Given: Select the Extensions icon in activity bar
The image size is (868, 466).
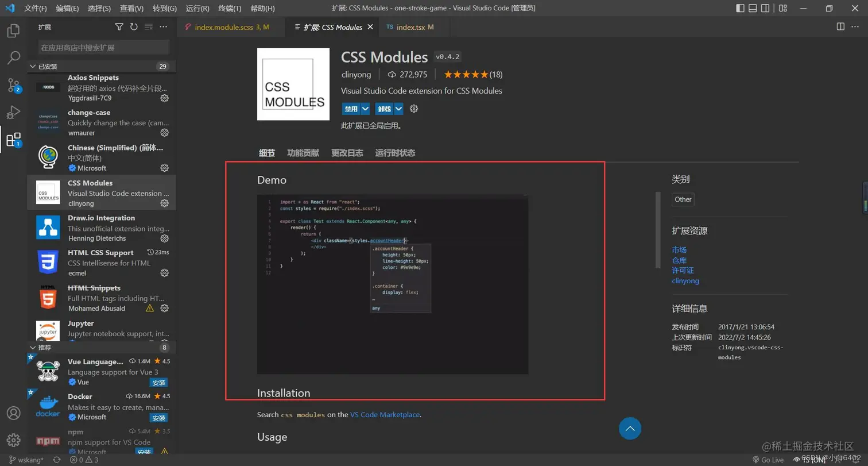Looking at the screenshot, I should 13,140.
